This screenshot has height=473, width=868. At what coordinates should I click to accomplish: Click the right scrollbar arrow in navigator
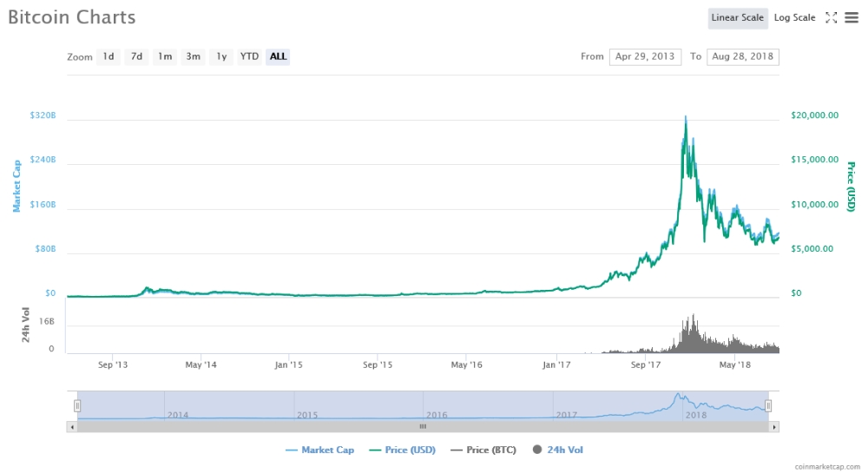(774, 426)
